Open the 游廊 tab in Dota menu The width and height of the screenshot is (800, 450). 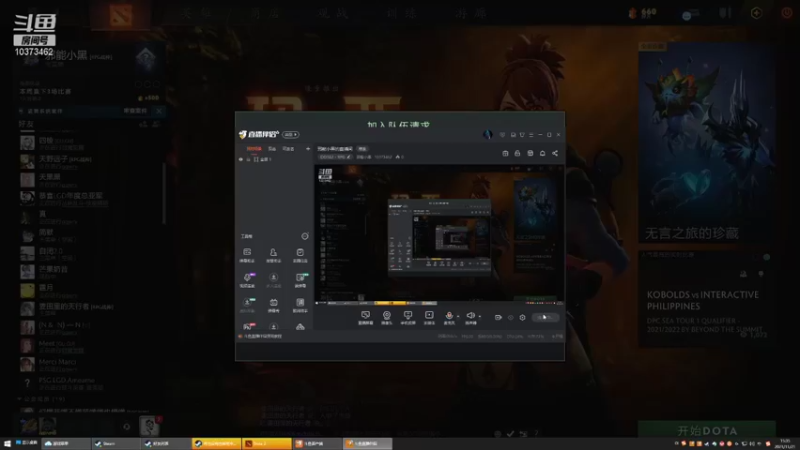pos(470,14)
